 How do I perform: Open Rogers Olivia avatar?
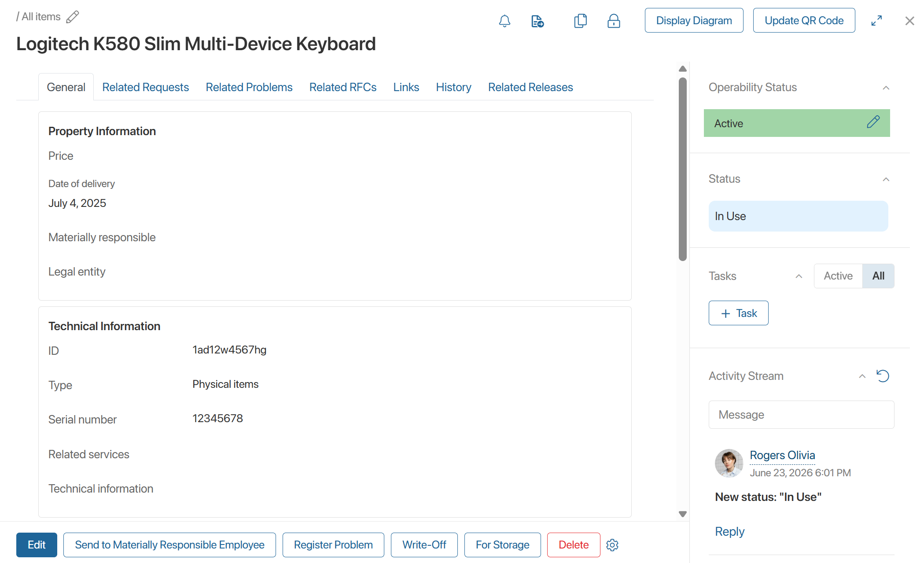pyautogui.click(x=729, y=463)
